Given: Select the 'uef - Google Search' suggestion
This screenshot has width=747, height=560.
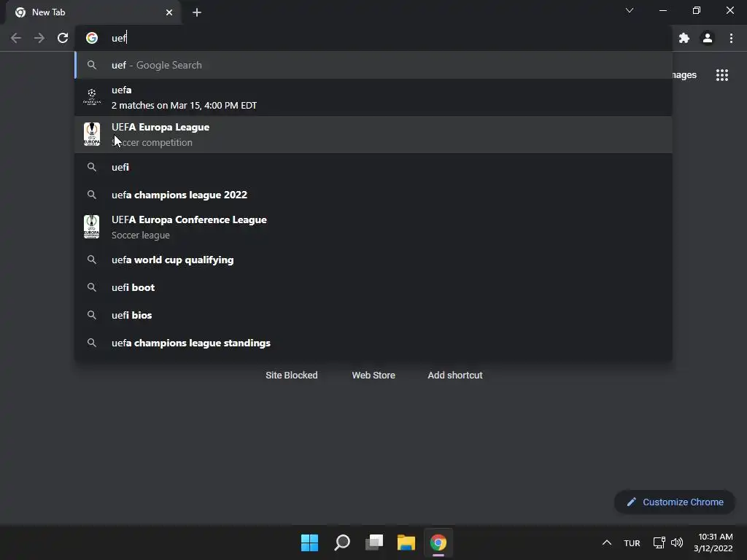Looking at the screenshot, I should [373, 65].
